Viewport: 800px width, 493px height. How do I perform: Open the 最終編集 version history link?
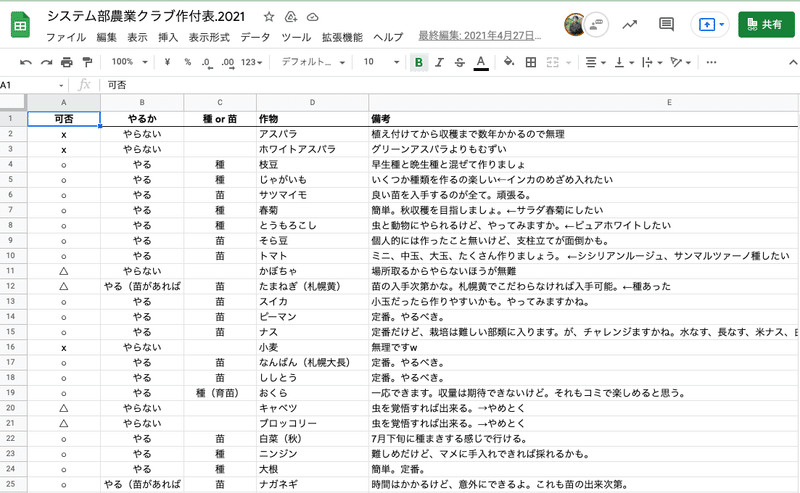479,36
